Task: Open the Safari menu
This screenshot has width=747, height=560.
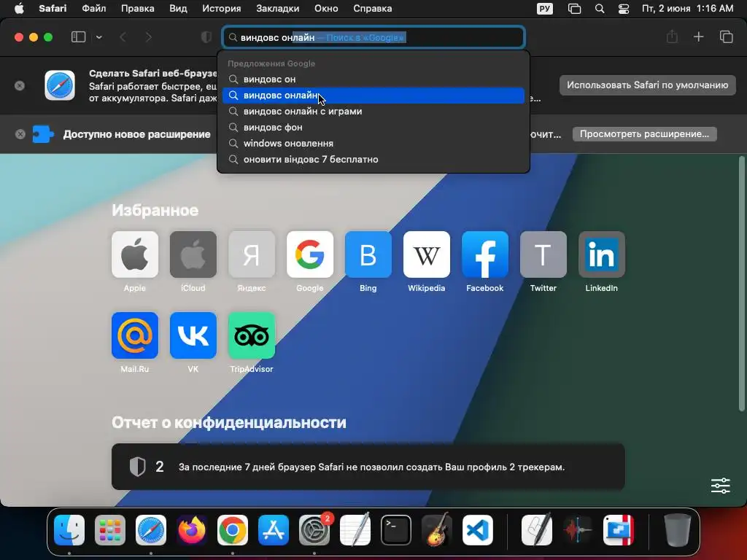Action: pos(53,9)
